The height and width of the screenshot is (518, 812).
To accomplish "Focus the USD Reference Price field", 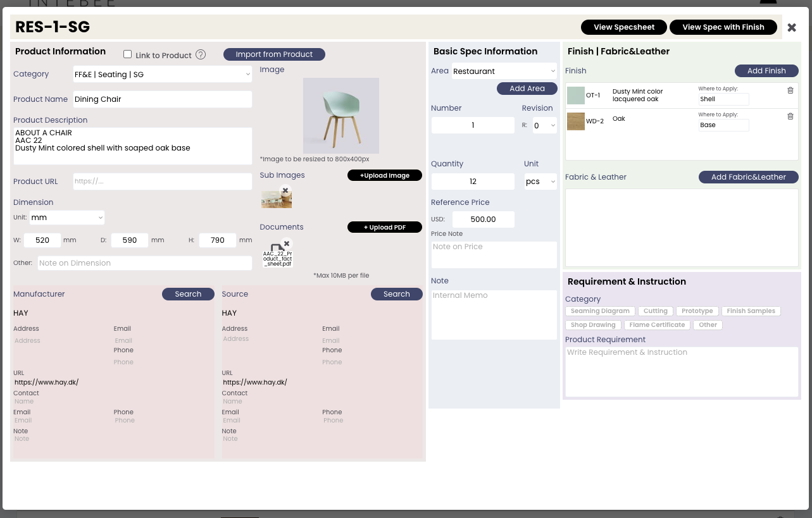I will [x=484, y=219].
